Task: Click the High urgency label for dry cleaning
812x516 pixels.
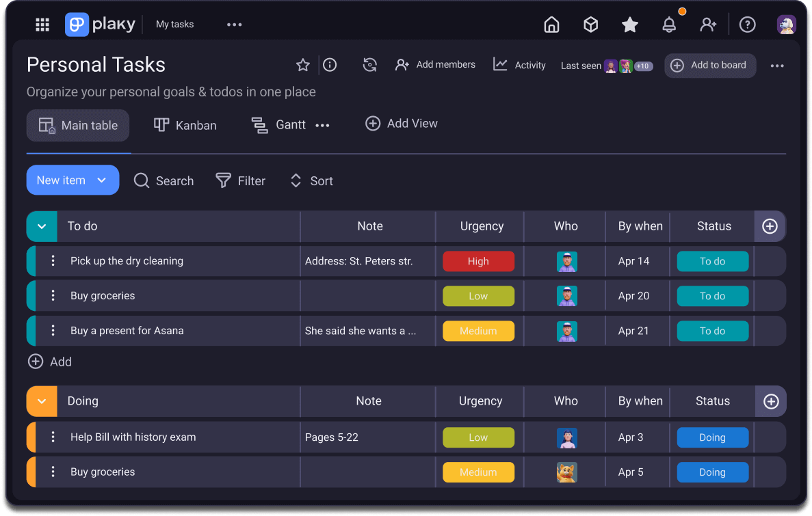Action: point(478,261)
